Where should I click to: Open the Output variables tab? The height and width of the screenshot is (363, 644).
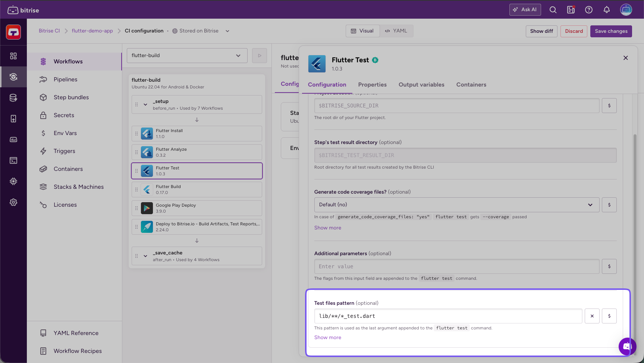(421, 85)
